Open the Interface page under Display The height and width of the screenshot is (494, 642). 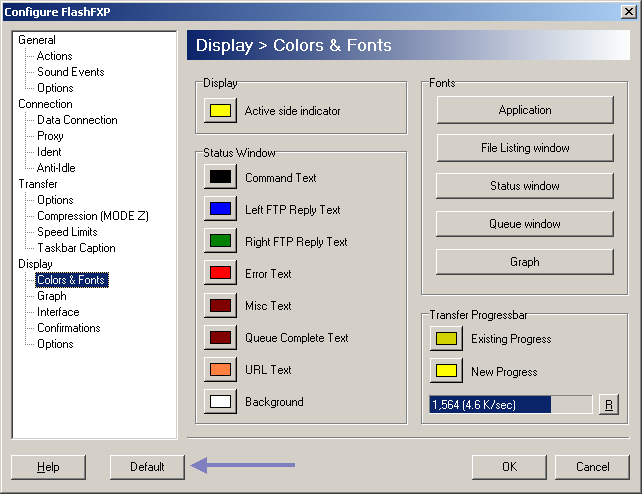click(x=58, y=312)
